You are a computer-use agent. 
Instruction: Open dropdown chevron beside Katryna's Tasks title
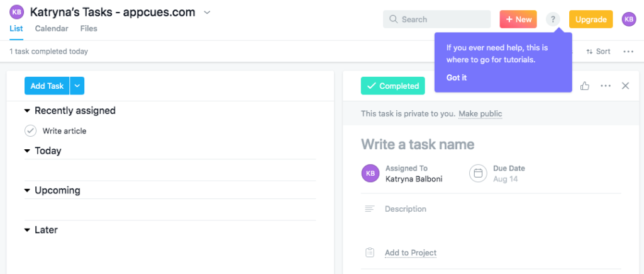(208, 13)
